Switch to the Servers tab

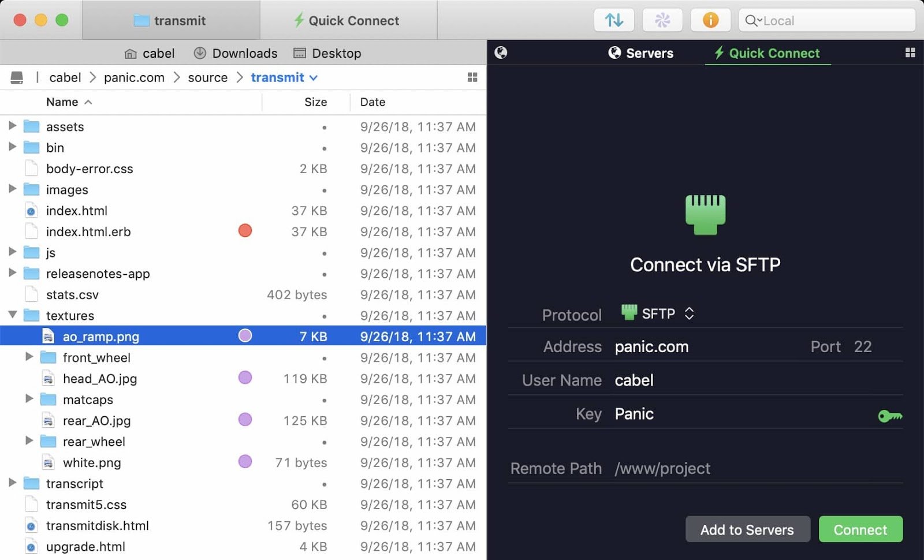tap(641, 53)
